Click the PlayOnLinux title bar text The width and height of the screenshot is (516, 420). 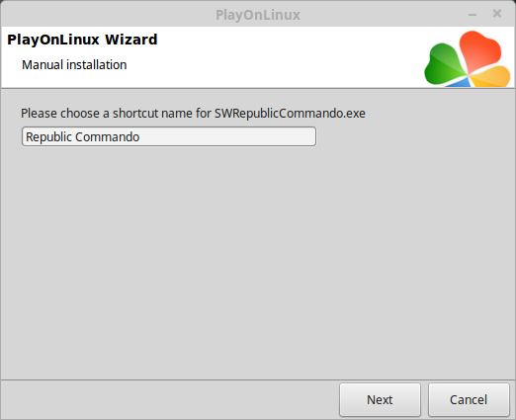[258, 15]
